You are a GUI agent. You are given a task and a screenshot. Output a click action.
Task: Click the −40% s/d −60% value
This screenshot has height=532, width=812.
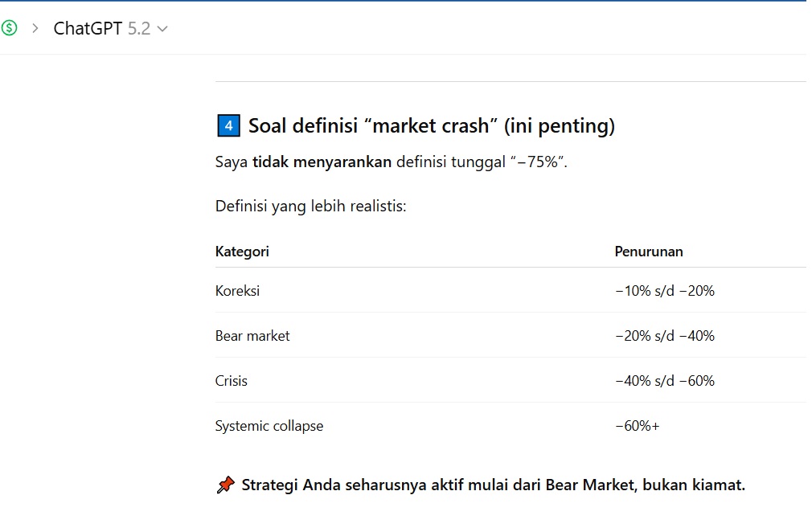pyautogui.click(x=664, y=381)
